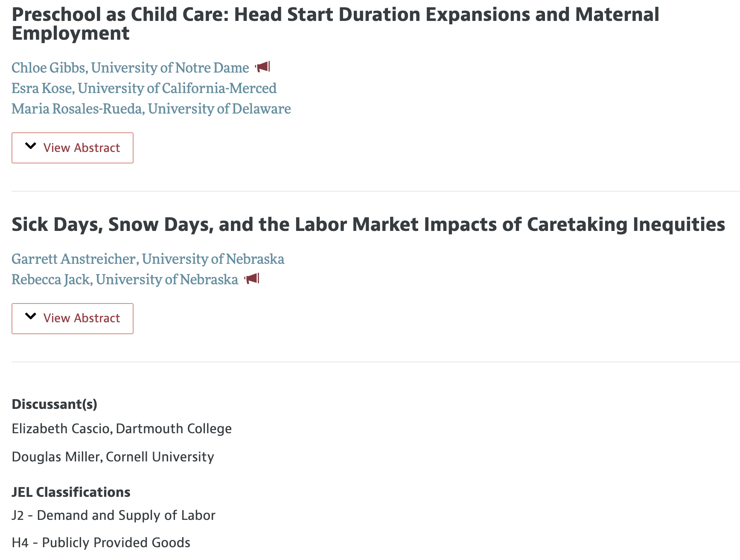Select J2 - Demand and Supply of Labor

pyautogui.click(x=114, y=515)
